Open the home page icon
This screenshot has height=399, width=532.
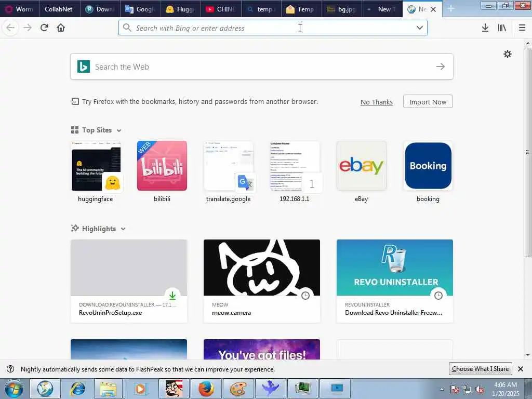(61, 28)
